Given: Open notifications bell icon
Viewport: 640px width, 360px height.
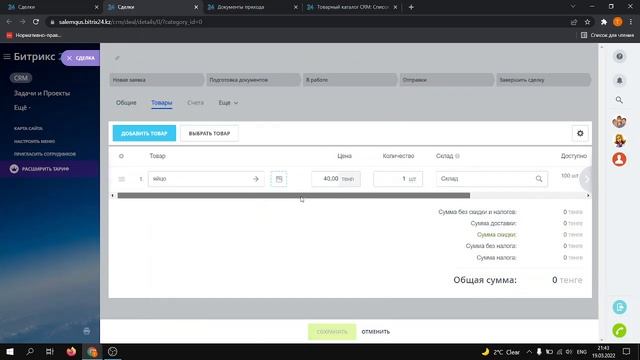Looking at the screenshot, I should click(619, 80).
